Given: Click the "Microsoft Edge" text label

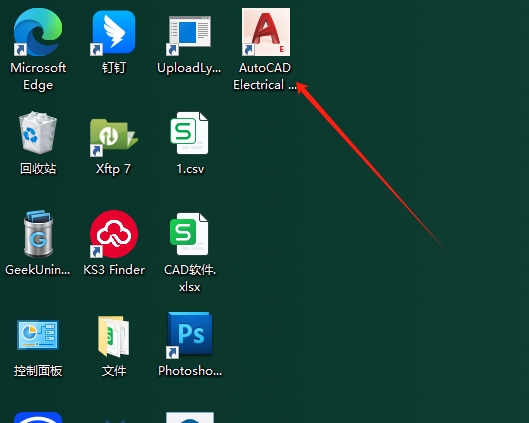Looking at the screenshot, I should [38, 77].
